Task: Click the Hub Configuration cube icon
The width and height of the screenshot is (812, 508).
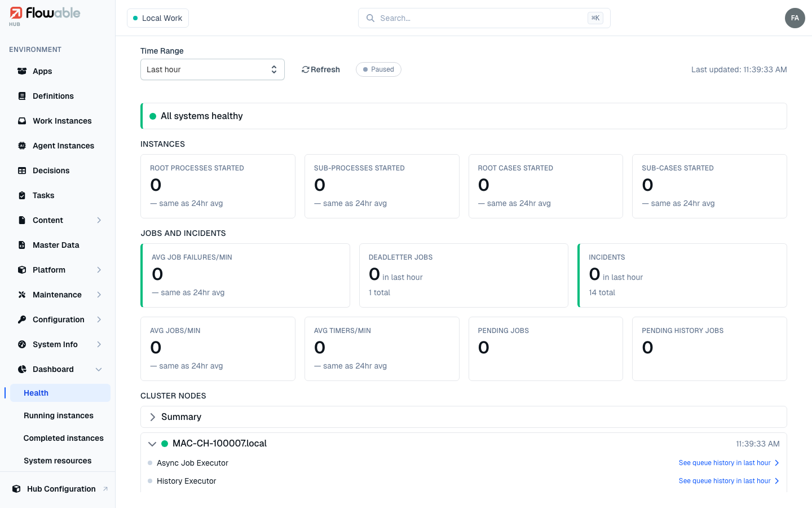Action: pyautogui.click(x=16, y=489)
